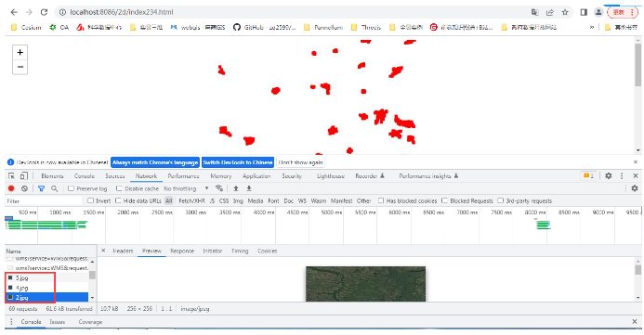The width and height of the screenshot is (644, 335).
Task: Select the 2.jpg request row
Action: 47,297
